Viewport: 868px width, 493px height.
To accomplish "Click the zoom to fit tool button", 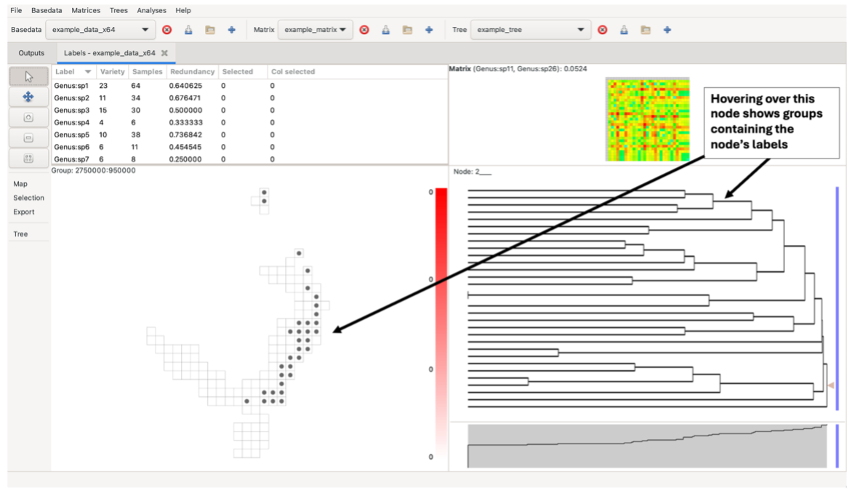I will coord(28,158).
